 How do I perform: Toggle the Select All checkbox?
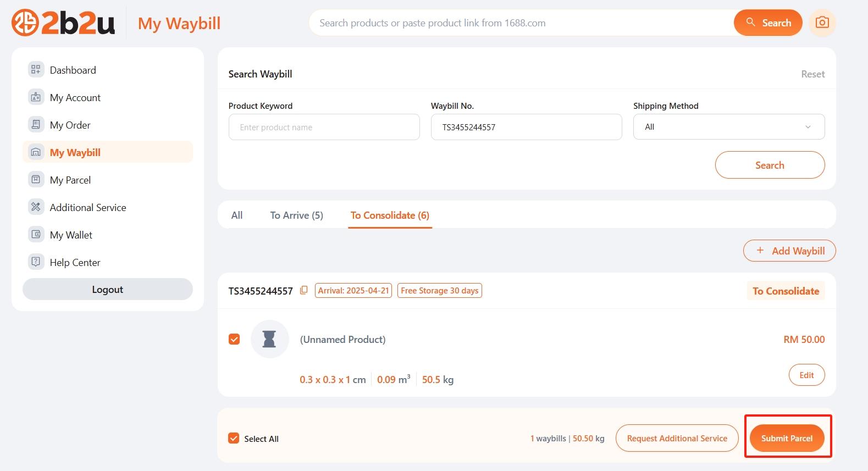point(234,438)
